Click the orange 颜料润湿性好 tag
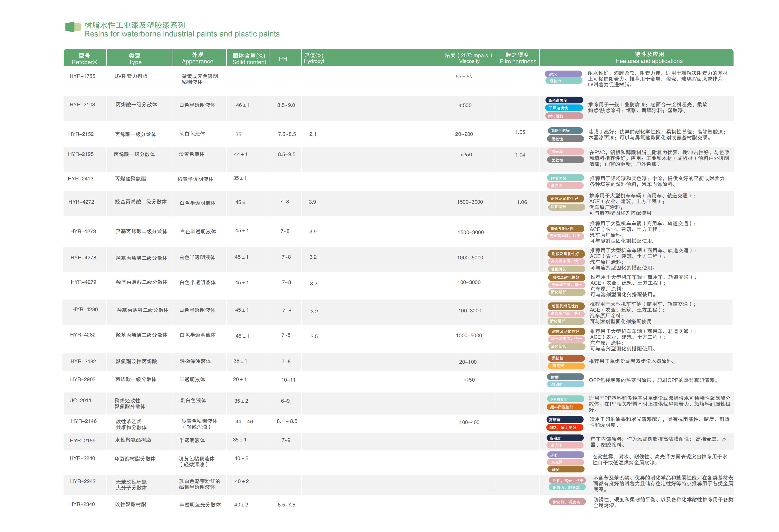Image resolution: width=779 pixels, height=532 pixels. tap(566, 407)
